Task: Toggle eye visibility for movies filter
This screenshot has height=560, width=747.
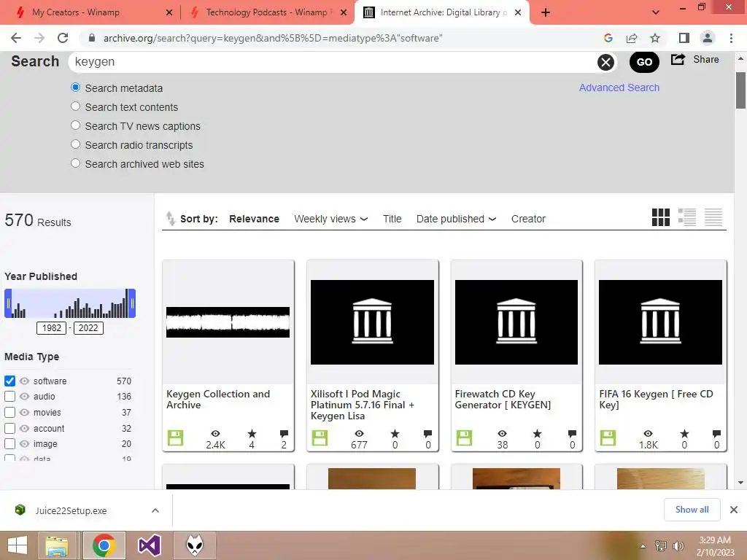Action: (24, 413)
